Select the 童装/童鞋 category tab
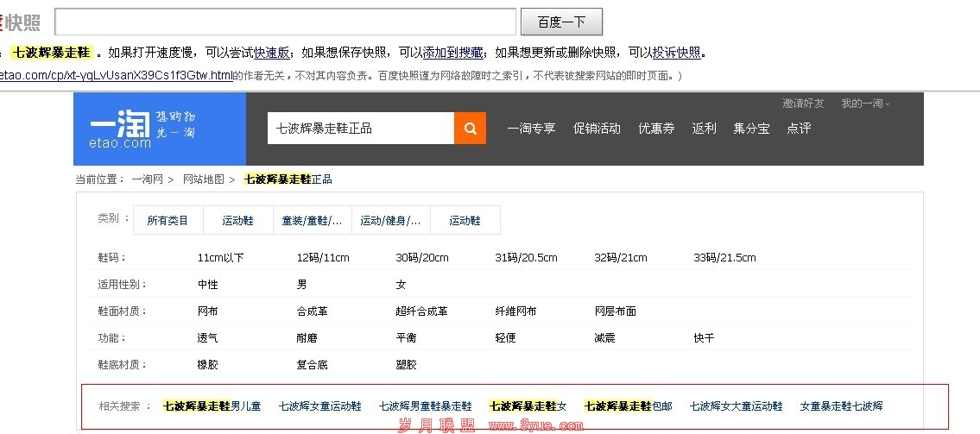Image resolution: width=980 pixels, height=434 pixels. coord(311,220)
